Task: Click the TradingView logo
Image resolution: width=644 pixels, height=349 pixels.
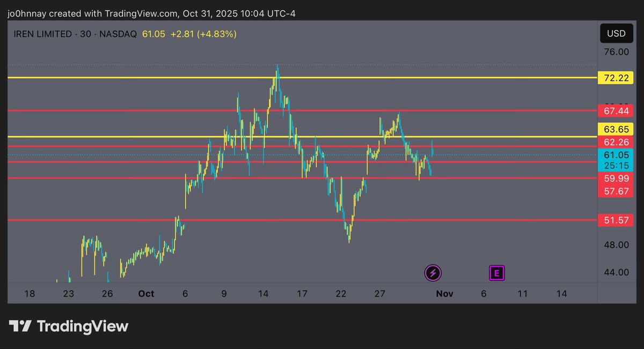Action: [69, 326]
